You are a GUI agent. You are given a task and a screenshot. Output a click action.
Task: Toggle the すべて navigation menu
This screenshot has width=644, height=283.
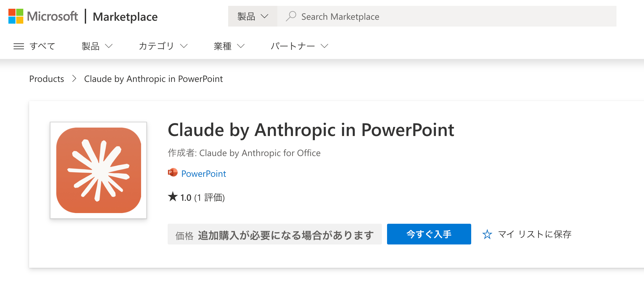42,46
